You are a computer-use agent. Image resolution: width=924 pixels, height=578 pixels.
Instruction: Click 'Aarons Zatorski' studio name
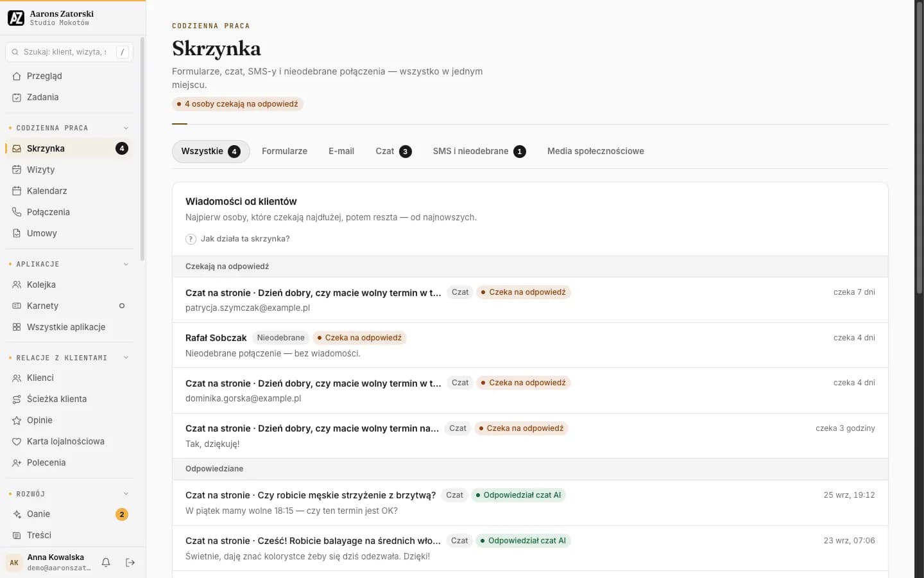62,13
